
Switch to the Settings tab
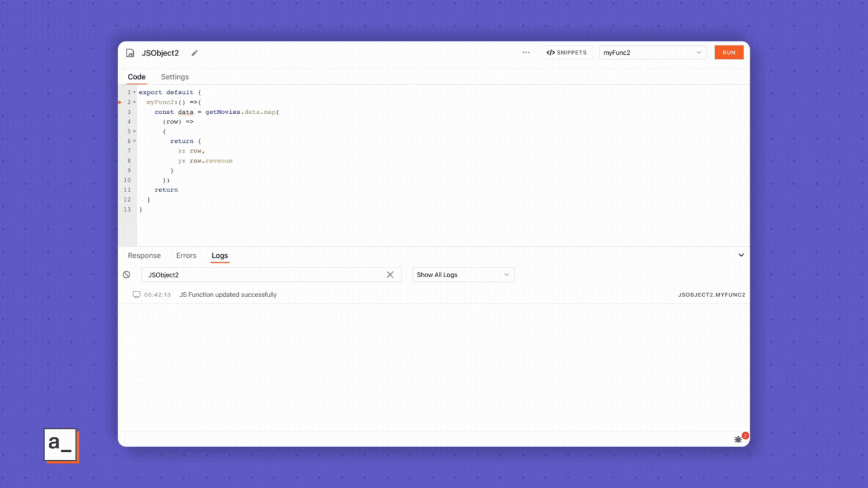pyautogui.click(x=174, y=77)
